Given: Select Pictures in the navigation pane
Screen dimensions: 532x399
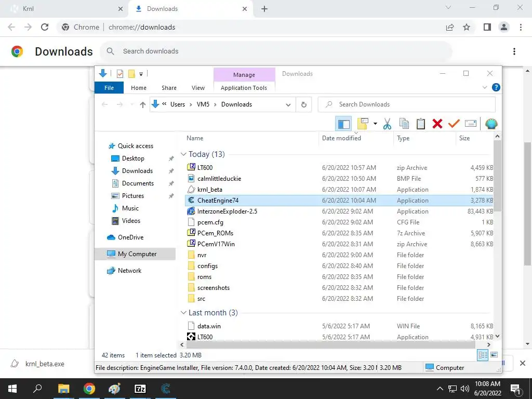Looking at the screenshot, I should (132, 196).
